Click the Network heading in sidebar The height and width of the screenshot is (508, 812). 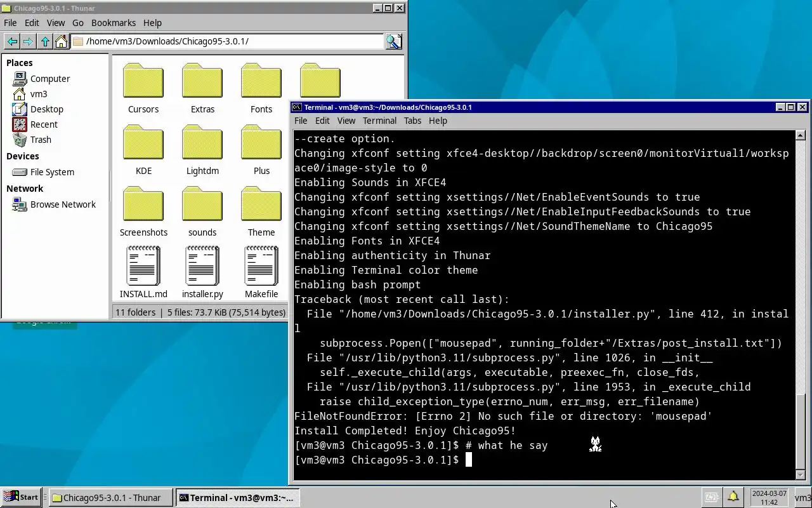click(25, 189)
